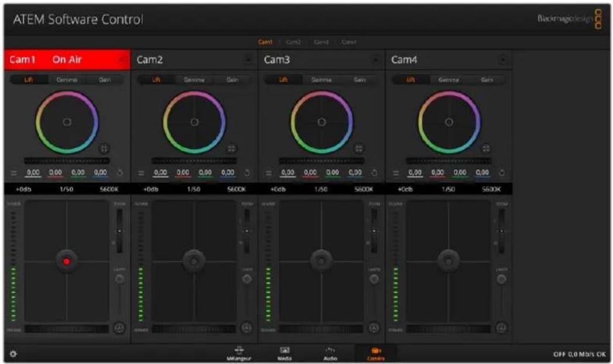Expand Cam3 color wheel view
Image resolution: width=613 pixels, height=364 pixels.
[359, 148]
